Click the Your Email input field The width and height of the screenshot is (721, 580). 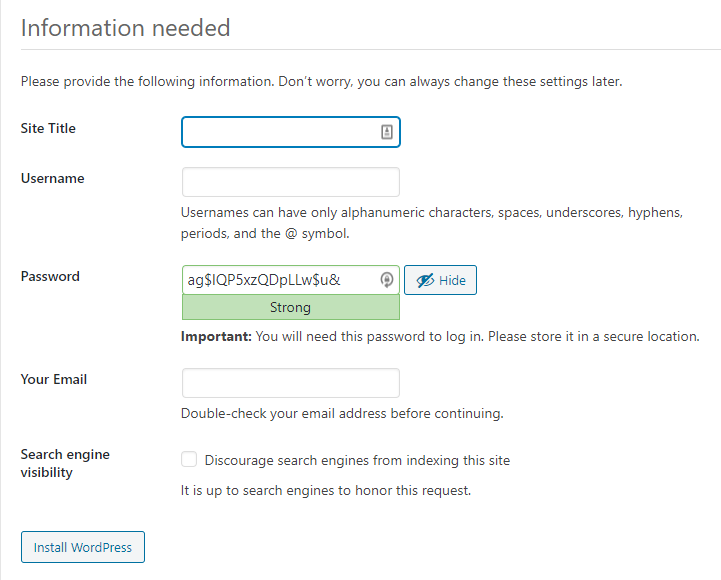291,383
